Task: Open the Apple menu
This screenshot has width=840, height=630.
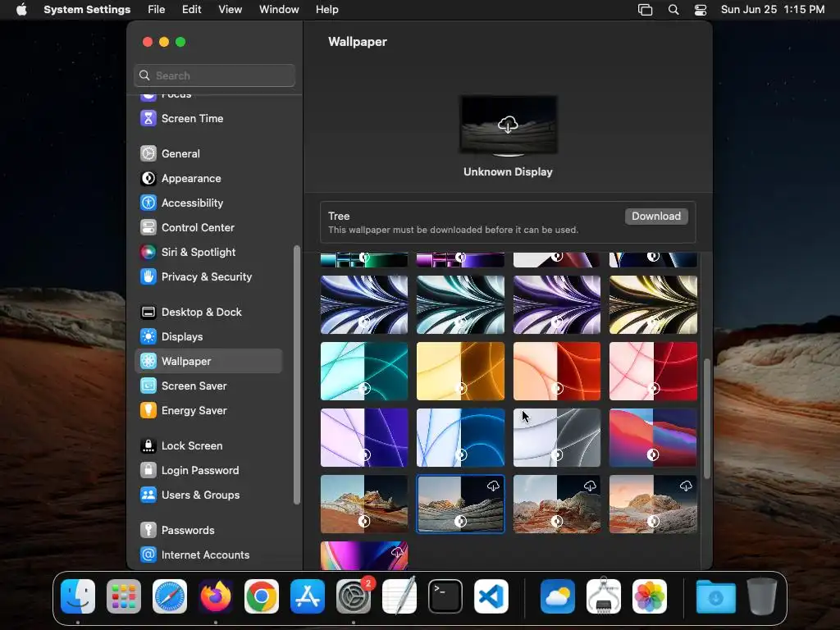Action: click(x=21, y=10)
